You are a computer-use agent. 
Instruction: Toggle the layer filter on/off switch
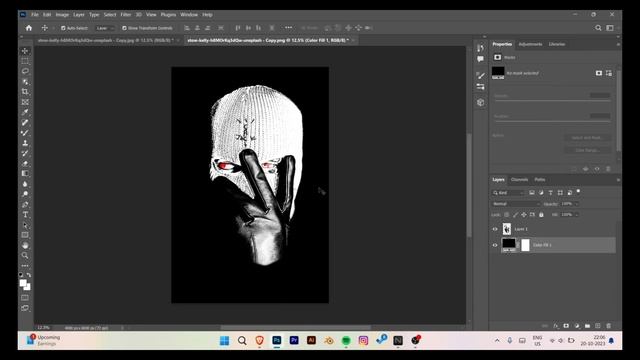click(578, 191)
